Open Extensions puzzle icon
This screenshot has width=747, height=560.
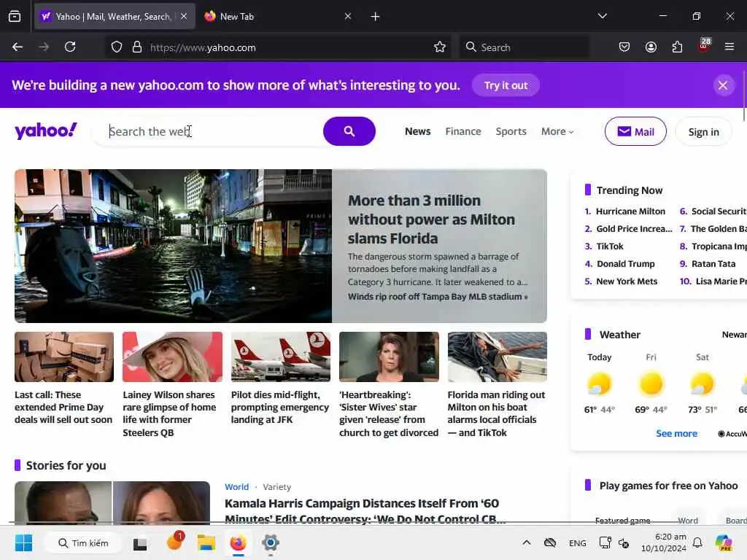(677, 47)
